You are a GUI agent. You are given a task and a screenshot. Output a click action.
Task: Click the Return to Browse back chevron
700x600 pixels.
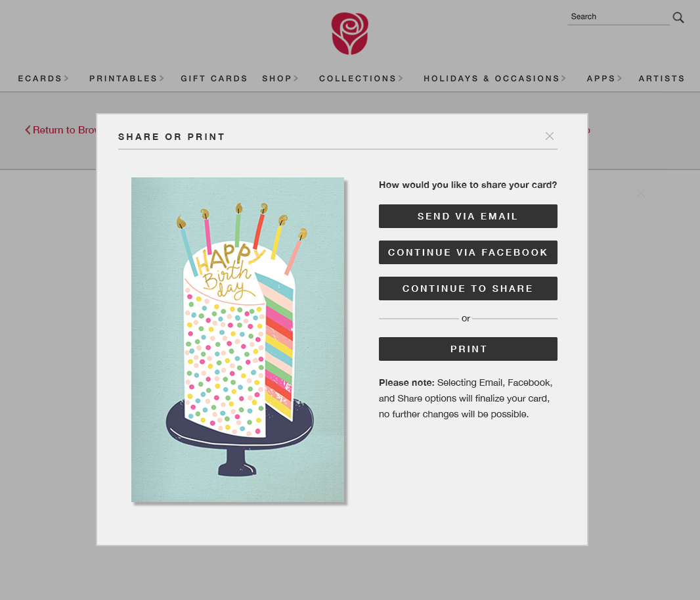(x=28, y=130)
